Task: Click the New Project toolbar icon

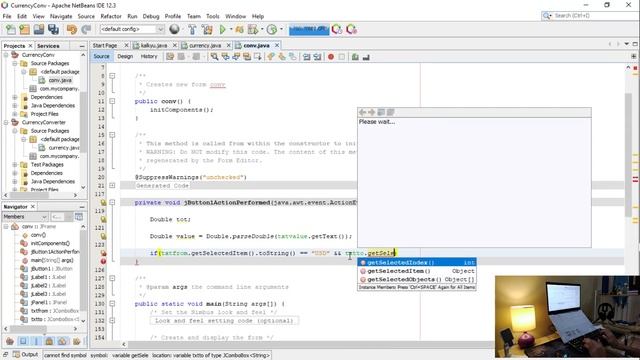Action: pyautogui.click(x=24, y=29)
